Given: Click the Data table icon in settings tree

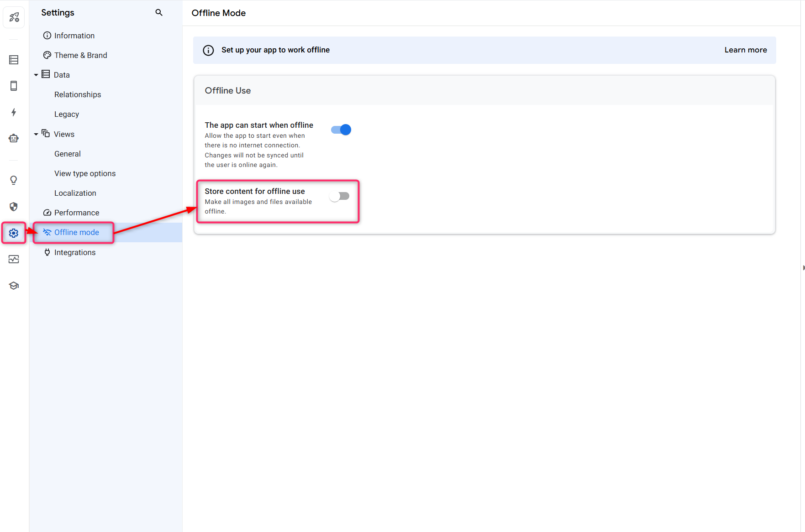Looking at the screenshot, I should (x=46, y=74).
